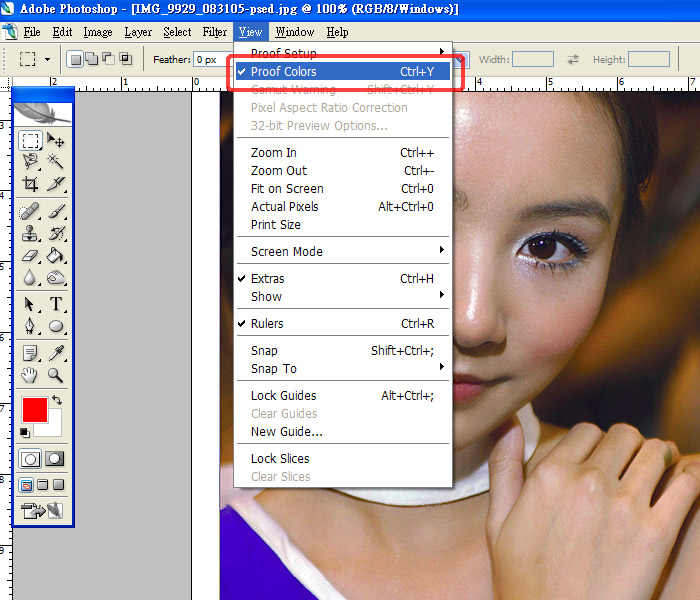
Task: Toggle the Extras option off
Action: 267,279
